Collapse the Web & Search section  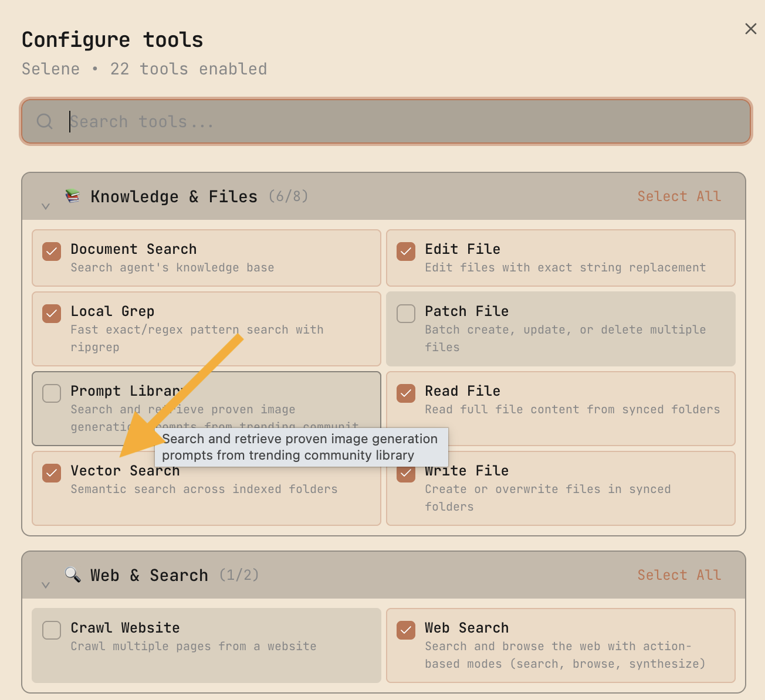(45, 585)
